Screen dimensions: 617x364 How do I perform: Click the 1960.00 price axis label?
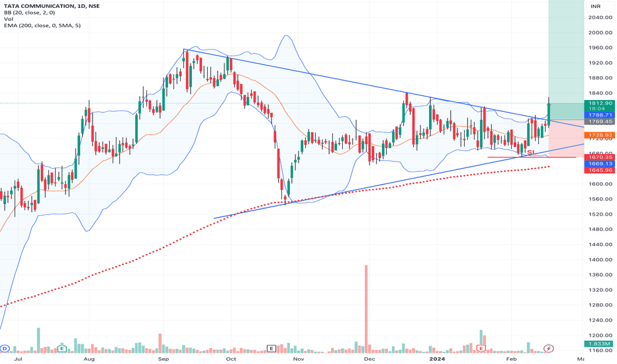pyautogui.click(x=600, y=48)
